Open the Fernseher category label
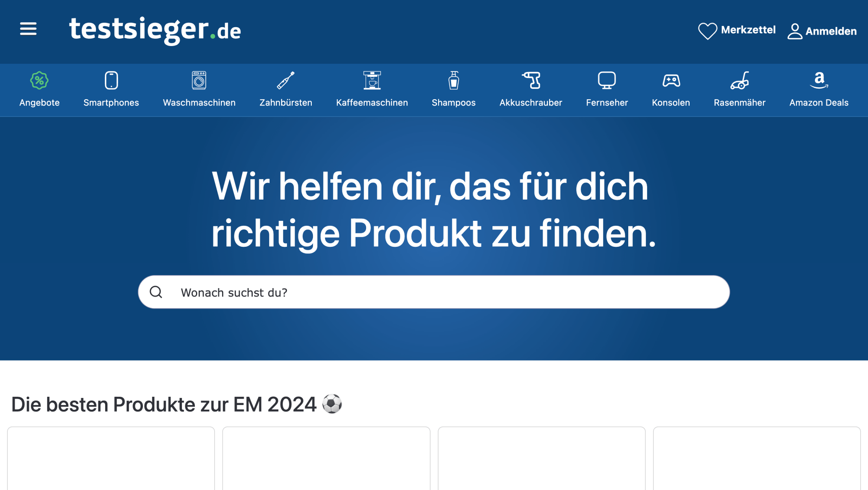The height and width of the screenshot is (490, 868). point(607,103)
